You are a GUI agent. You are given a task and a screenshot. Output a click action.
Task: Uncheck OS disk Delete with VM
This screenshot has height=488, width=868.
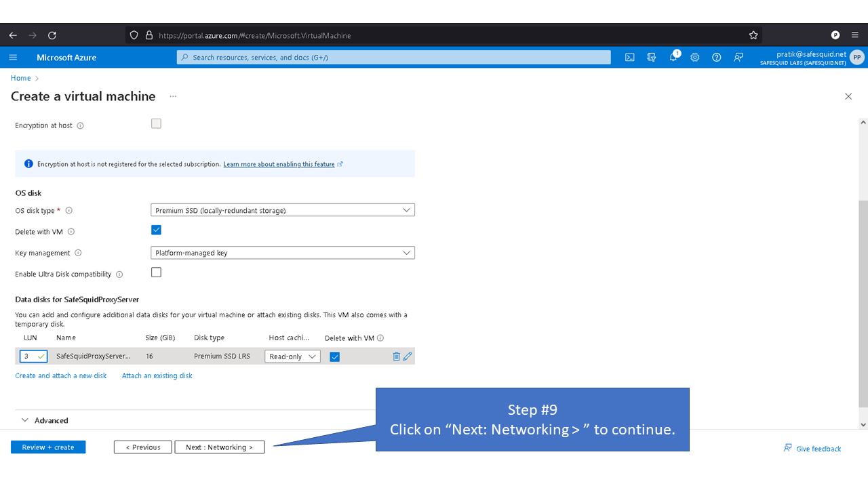click(156, 230)
